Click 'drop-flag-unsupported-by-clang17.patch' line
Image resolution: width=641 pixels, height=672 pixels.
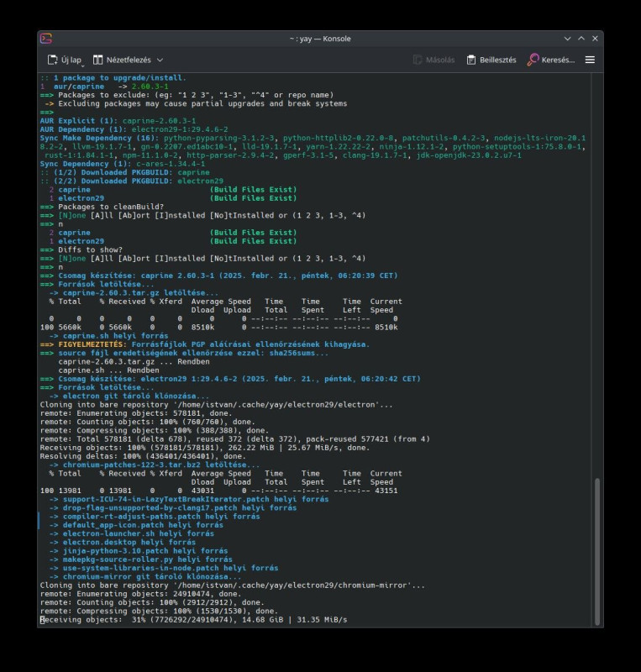point(173,508)
